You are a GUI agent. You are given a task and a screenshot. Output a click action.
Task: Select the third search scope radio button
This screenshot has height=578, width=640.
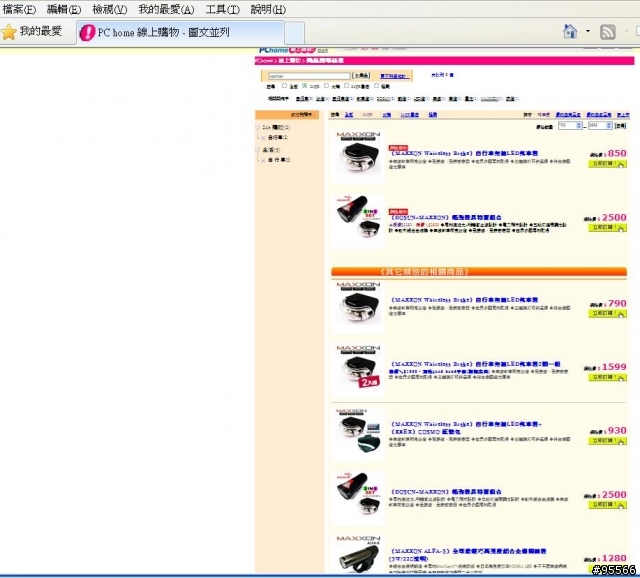[x=326, y=86]
